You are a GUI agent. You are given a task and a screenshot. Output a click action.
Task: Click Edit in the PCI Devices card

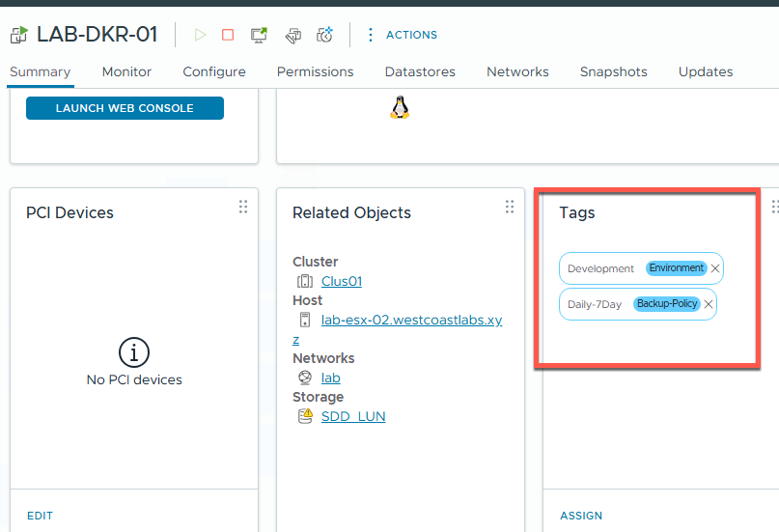(x=40, y=516)
